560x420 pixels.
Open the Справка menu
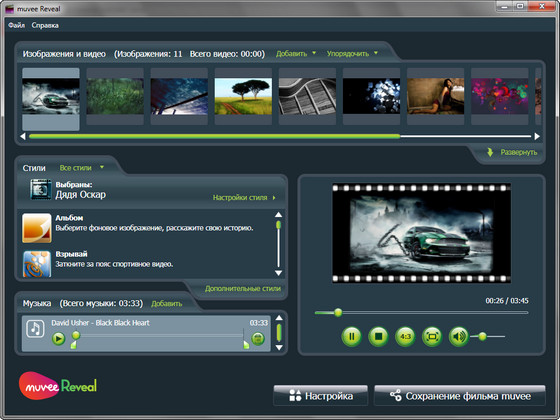coord(45,25)
